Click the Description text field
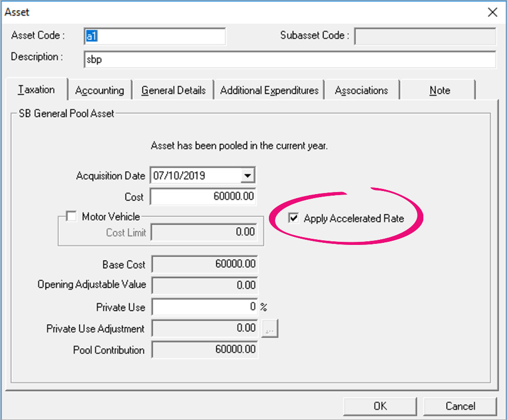The image size is (507, 420). coord(289,59)
